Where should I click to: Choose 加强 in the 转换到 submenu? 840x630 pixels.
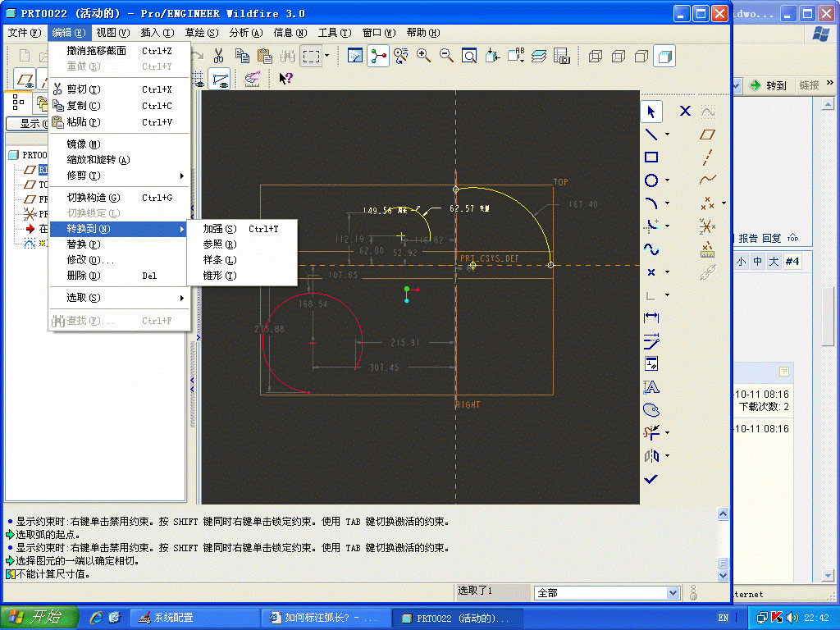point(242,229)
